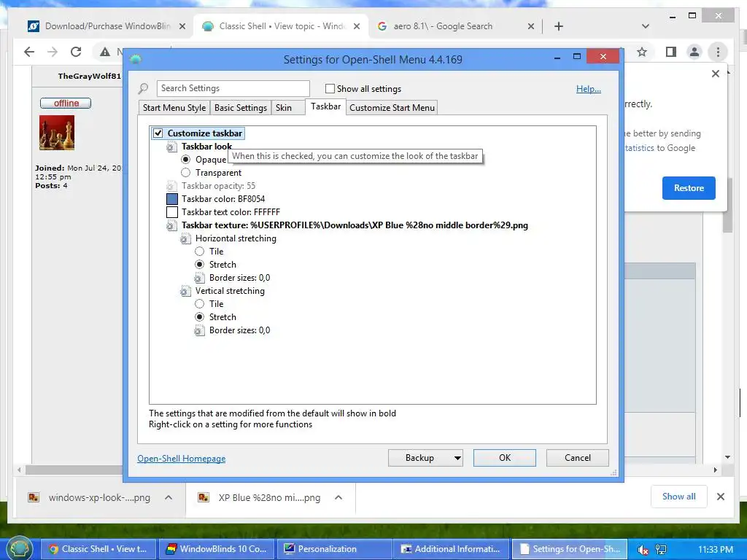Click the not secure warning icon in the address bar
The height and width of the screenshot is (560, 747).
click(x=105, y=52)
